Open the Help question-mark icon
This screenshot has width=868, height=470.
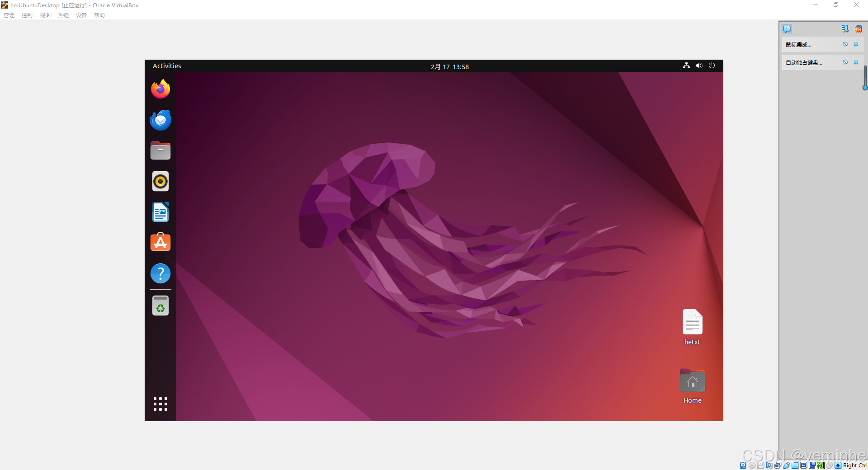(x=160, y=273)
